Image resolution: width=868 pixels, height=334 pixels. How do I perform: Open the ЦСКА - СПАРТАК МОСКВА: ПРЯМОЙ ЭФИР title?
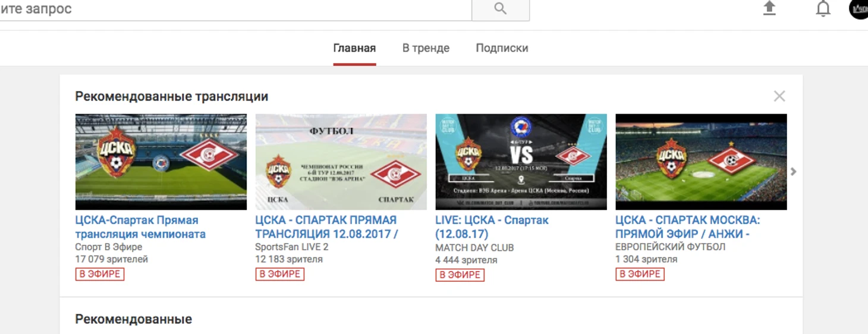pos(688,227)
